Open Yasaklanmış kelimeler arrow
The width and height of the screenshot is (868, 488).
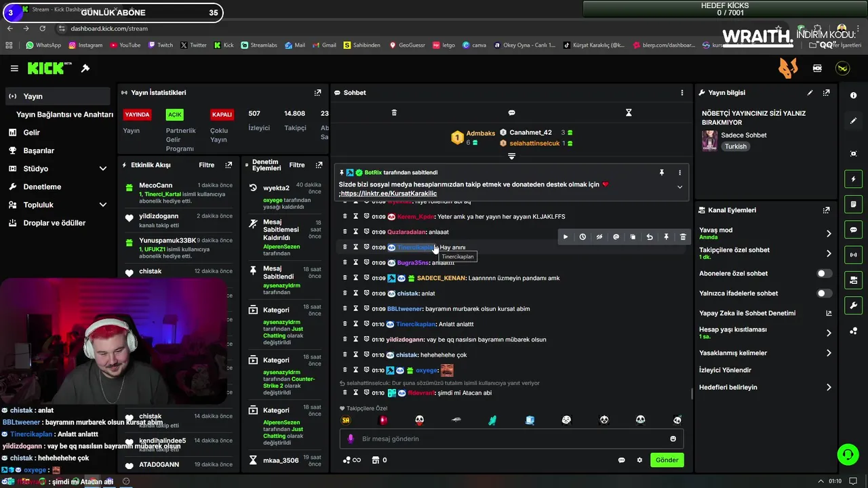(x=829, y=353)
